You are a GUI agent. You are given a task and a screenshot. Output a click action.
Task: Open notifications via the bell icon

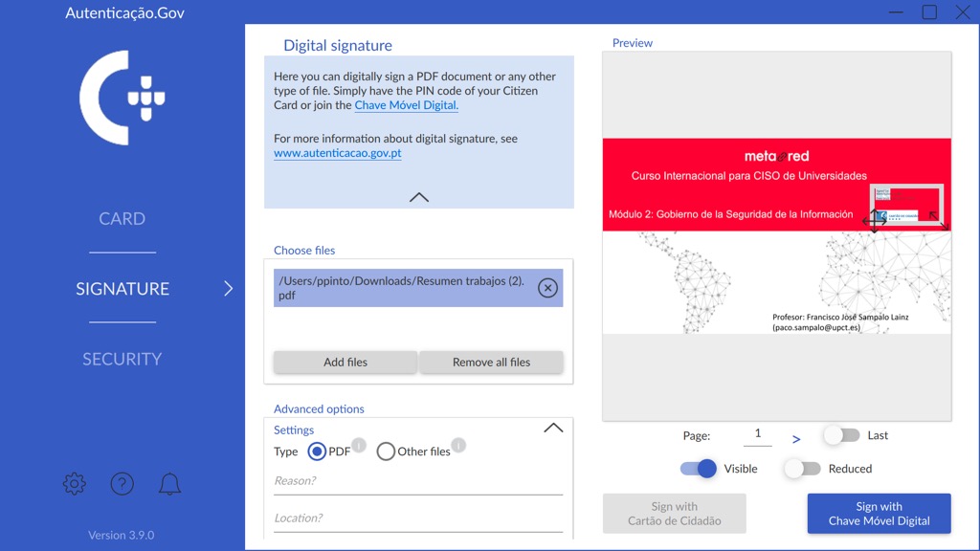[169, 484]
